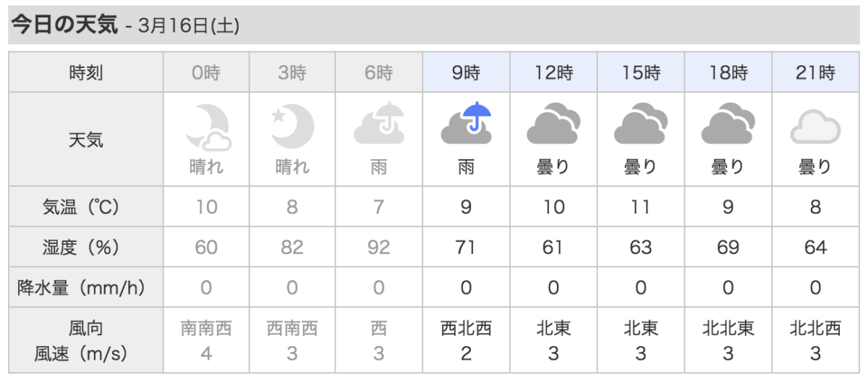Select the 9時 column header
This screenshot has width=868, height=383.
[467, 72]
